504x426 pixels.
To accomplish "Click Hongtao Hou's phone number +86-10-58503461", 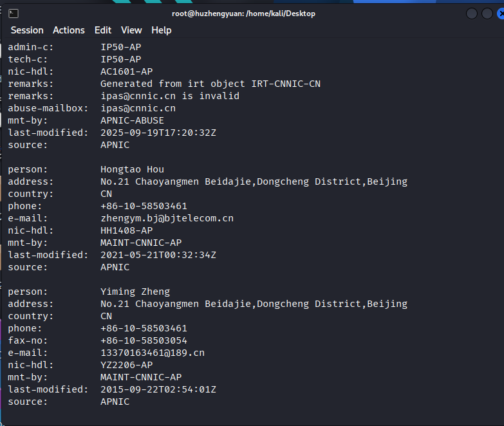I will pos(144,206).
